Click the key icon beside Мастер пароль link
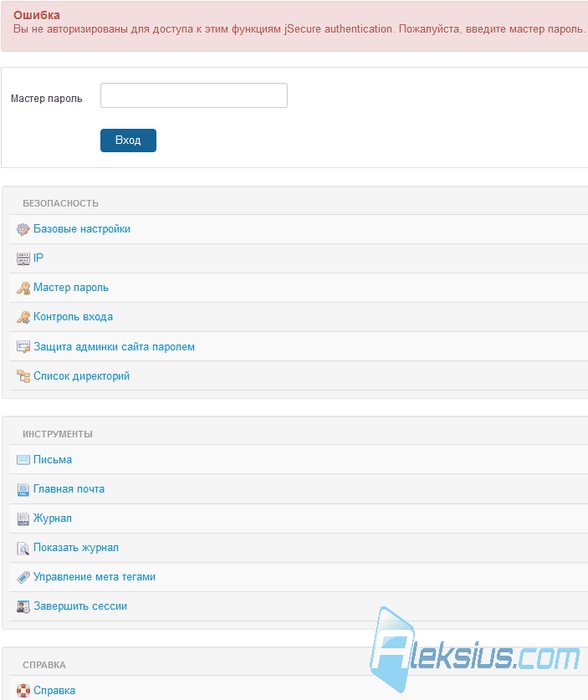The image size is (588, 700). pyautogui.click(x=23, y=288)
